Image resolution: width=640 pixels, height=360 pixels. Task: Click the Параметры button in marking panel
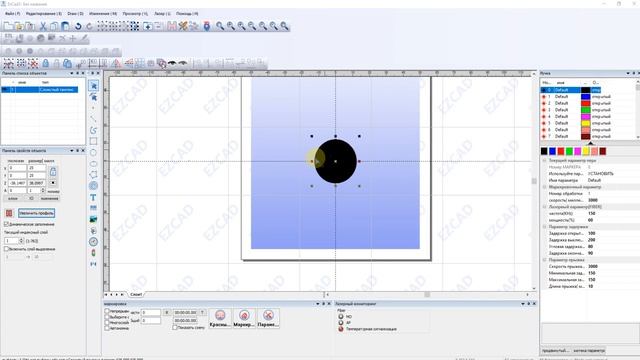coord(268,318)
